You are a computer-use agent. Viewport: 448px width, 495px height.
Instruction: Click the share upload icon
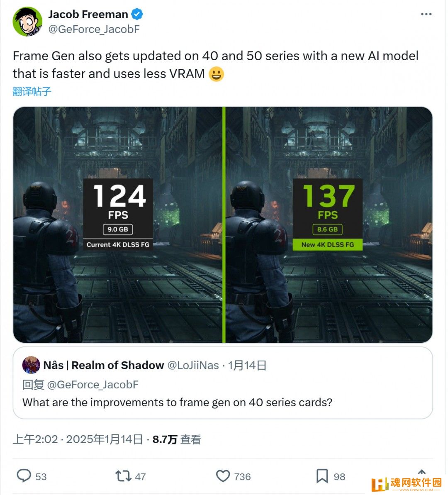click(422, 472)
